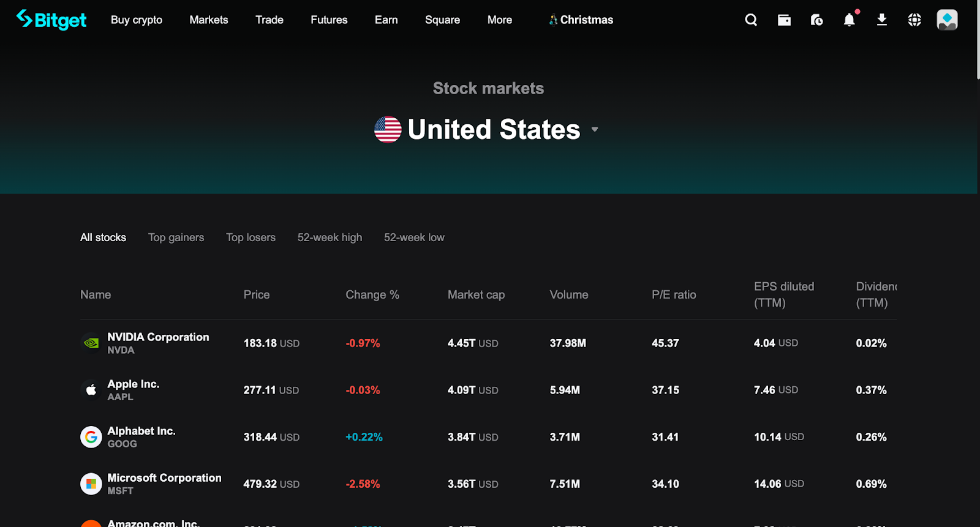Open the language globe icon
This screenshot has height=527, width=980.
(x=914, y=20)
